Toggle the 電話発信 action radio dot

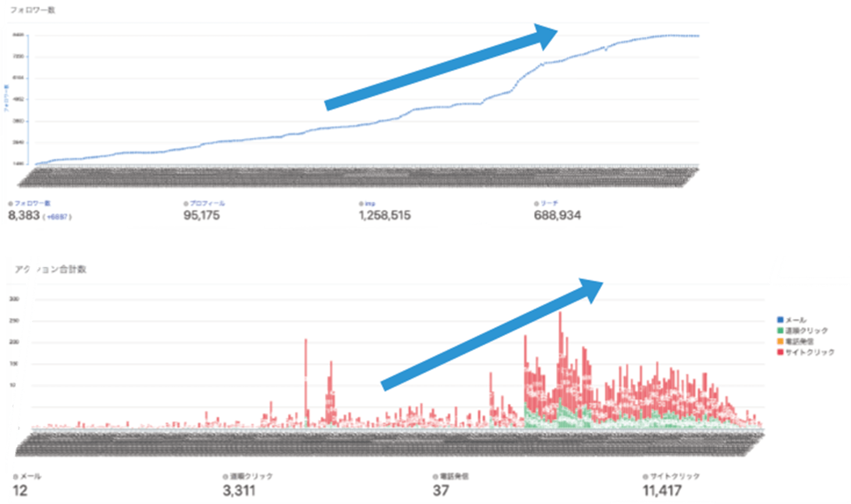pos(435,477)
